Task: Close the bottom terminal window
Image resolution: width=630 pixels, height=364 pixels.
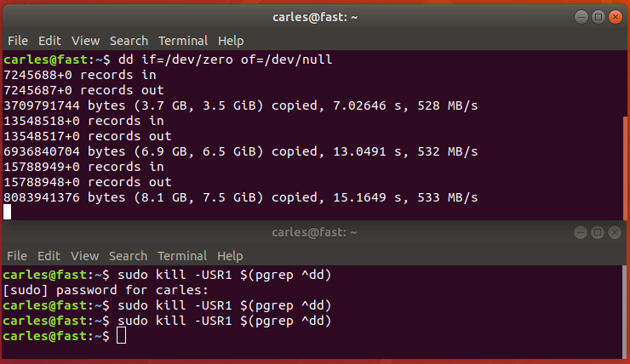Action: [615, 232]
